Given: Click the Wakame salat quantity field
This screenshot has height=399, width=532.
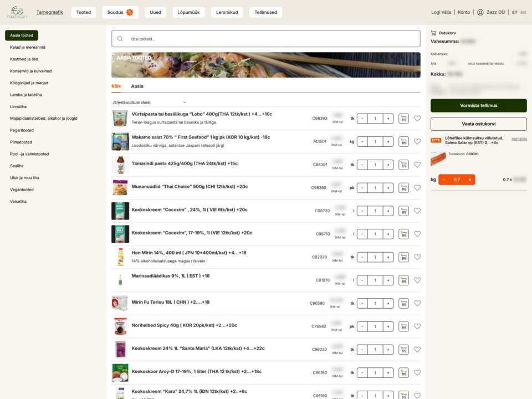Looking at the screenshot, I should (x=375, y=141).
